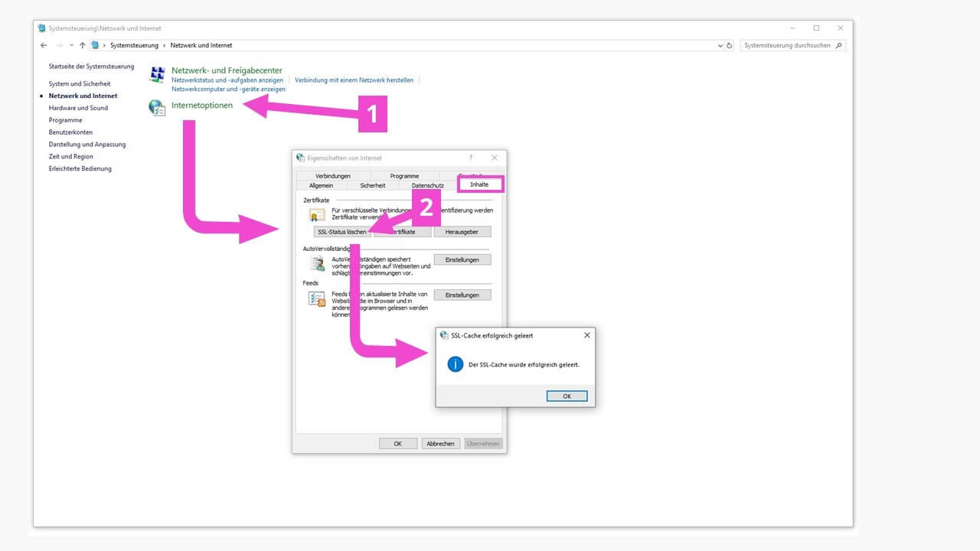
Task: Open Internetoptionen in the control panel
Action: [202, 106]
